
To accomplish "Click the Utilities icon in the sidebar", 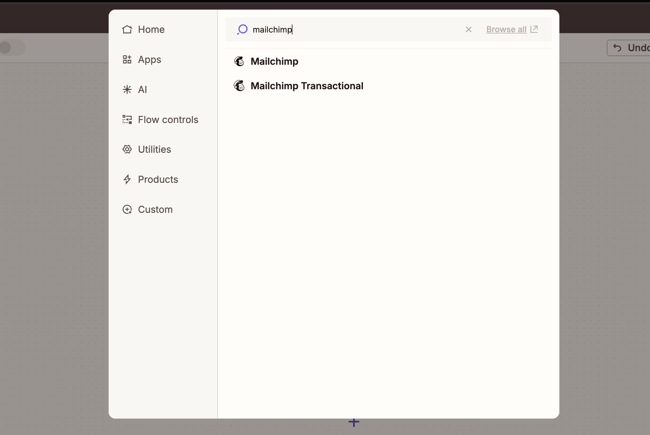I will pos(127,150).
